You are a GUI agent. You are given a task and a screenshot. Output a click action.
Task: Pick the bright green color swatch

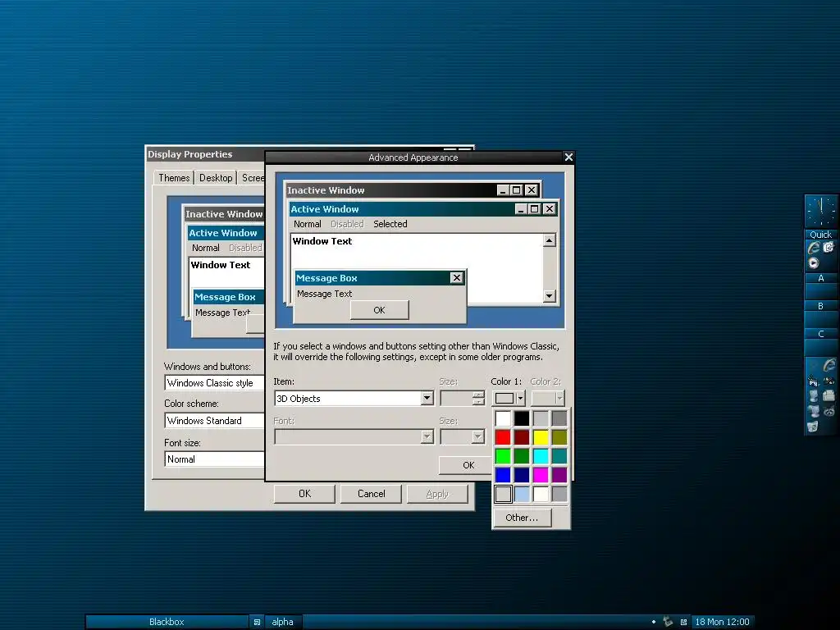[503, 456]
